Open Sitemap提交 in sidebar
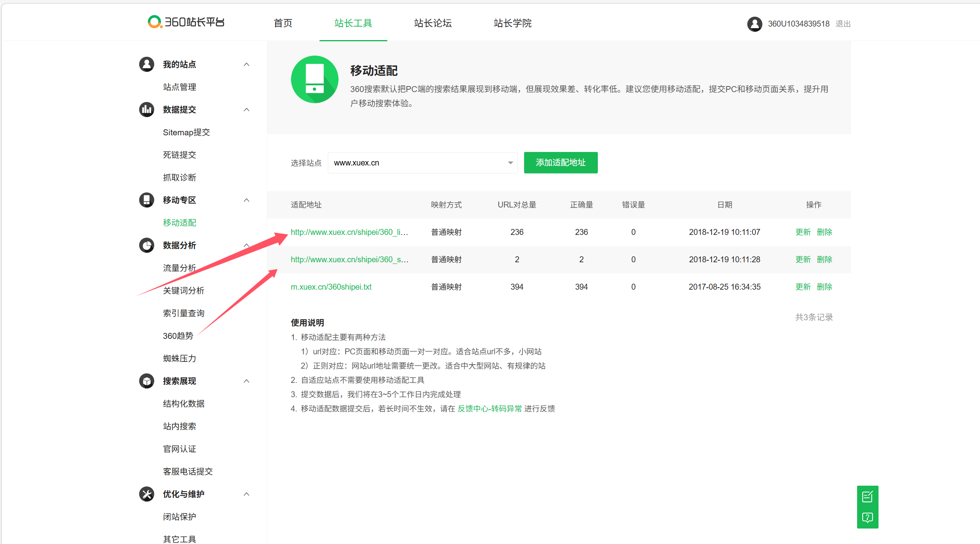The image size is (980, 544). (x=186, y=132)
